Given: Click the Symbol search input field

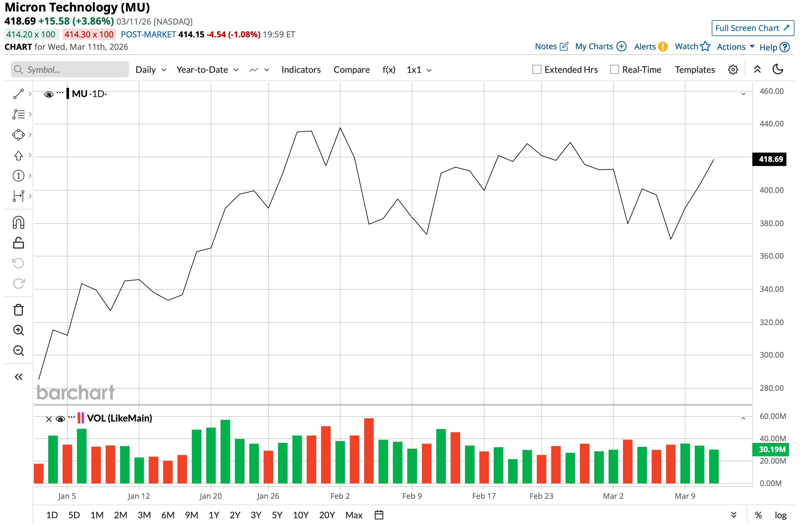Looking at the screenshot, I should (x=70, y=70).
